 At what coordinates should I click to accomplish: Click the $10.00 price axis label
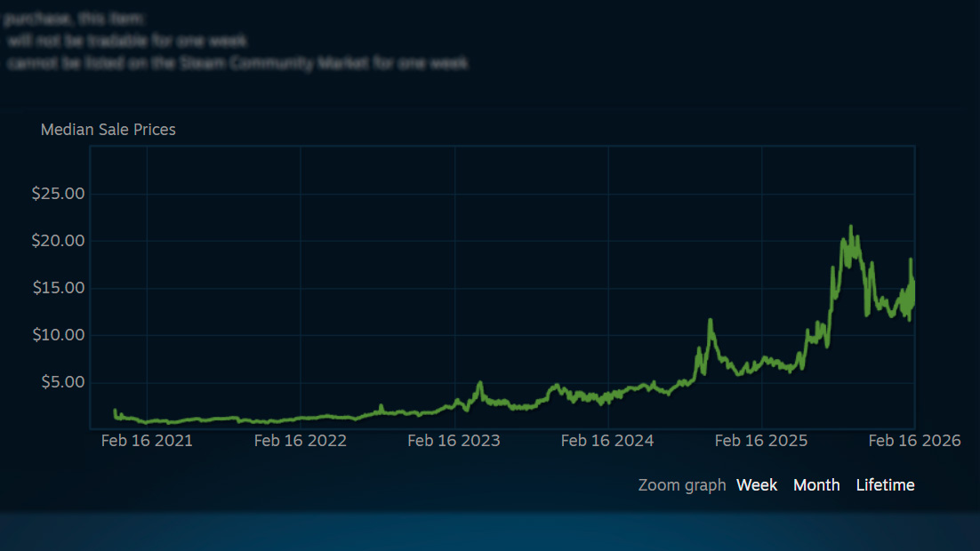[58, 335]
